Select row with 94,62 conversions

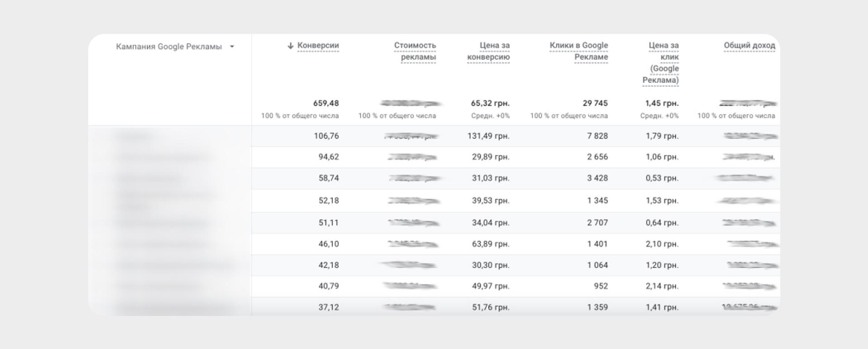click(x=434, y=157)
